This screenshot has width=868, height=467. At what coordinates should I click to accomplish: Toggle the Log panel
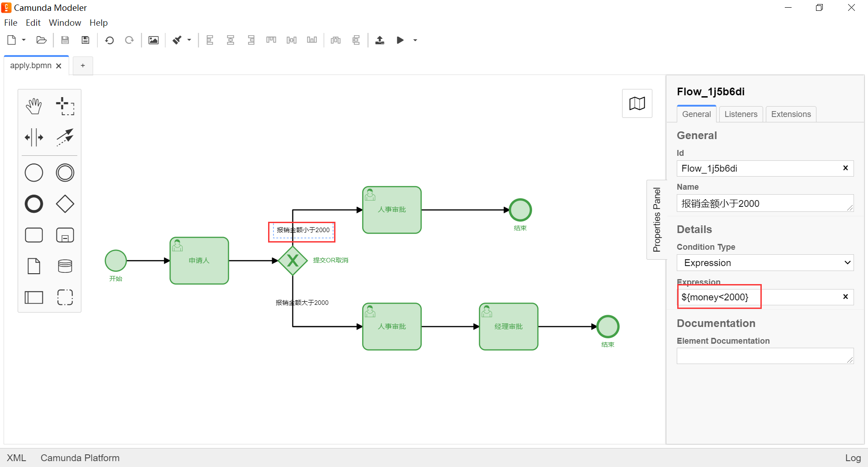click(853, 458)
